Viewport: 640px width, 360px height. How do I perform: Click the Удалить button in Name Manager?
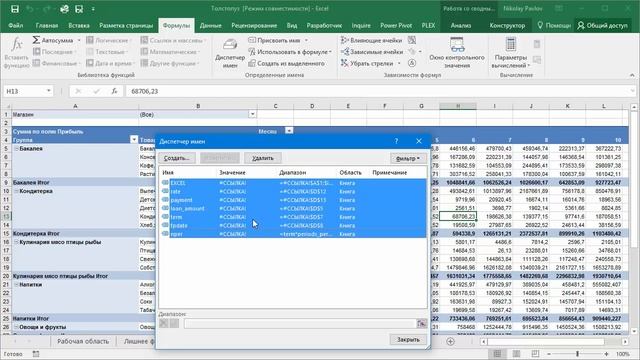tap(262, 158)
